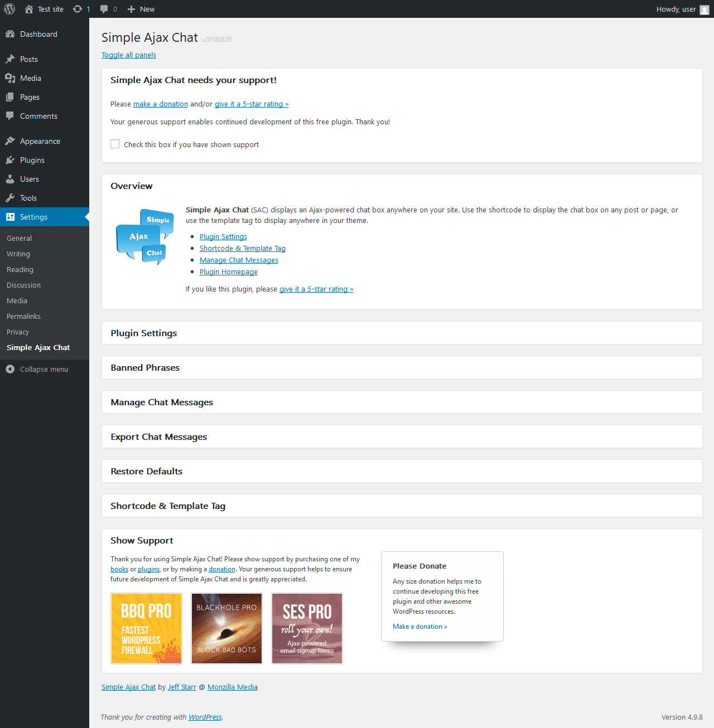Open the Writing settings submenu item

pos(45,254)
